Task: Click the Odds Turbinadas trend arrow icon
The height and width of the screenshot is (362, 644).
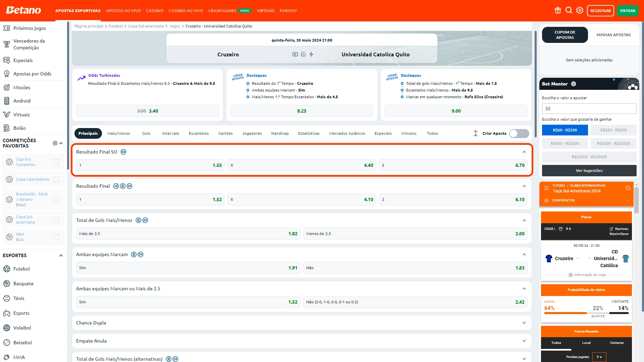Action: 82,78
